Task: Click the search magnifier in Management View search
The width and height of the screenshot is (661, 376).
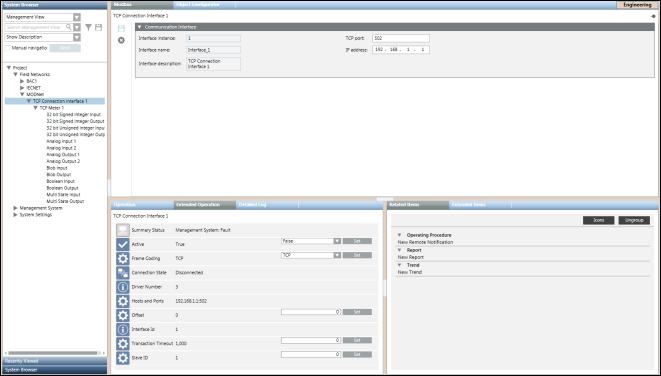Action: [69, 27]
